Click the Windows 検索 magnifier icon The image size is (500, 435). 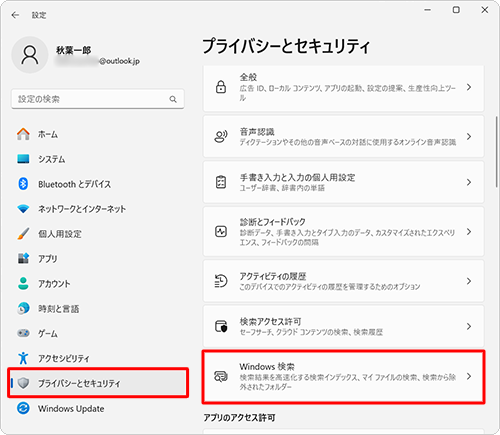[221, 376]
